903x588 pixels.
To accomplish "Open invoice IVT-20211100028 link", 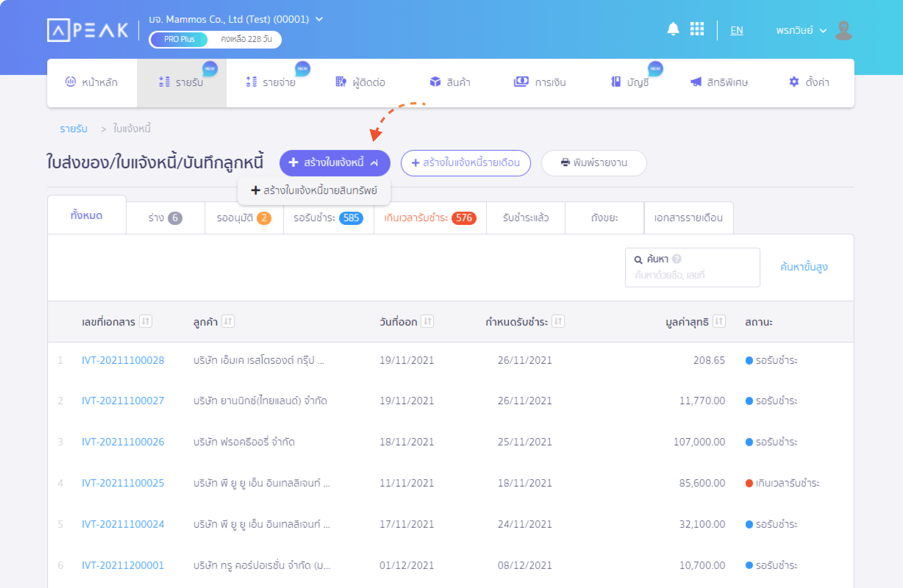I will 123,360.
